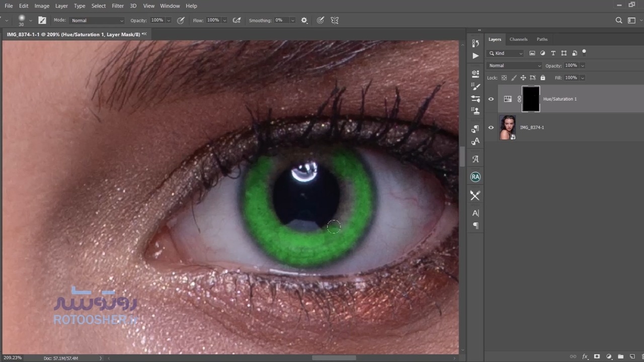Click the brush smoothing options gear
Viewport: 644px width, 362px height.
[304, 21]
